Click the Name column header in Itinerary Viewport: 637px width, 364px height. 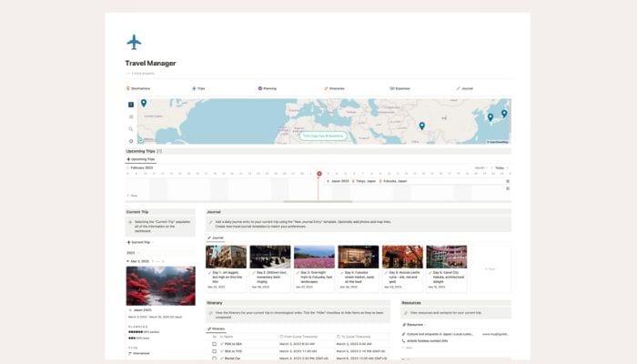[227, 337]
